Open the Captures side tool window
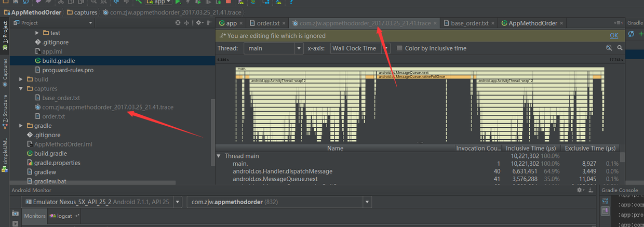 coord(5,72)
